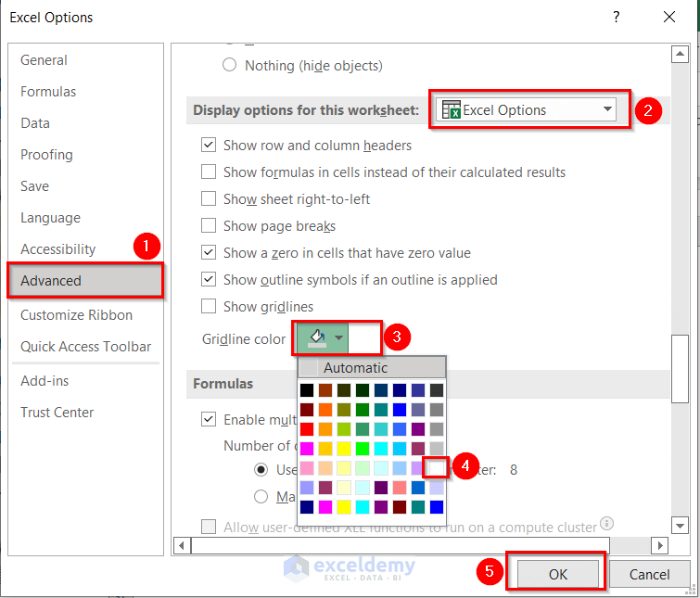This screenshot has height=598, width=700.
Task: Select Use all processors radio button
Action: click(x=261, y=469)
